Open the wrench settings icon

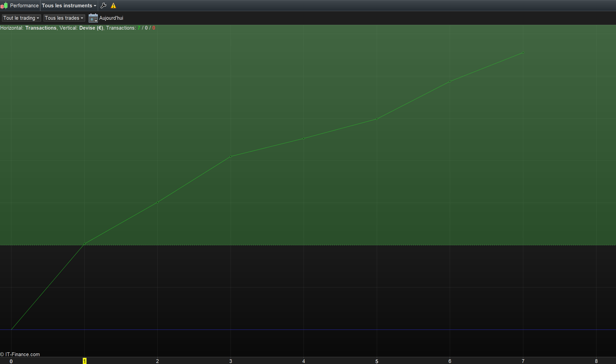(x=103, y=6)
